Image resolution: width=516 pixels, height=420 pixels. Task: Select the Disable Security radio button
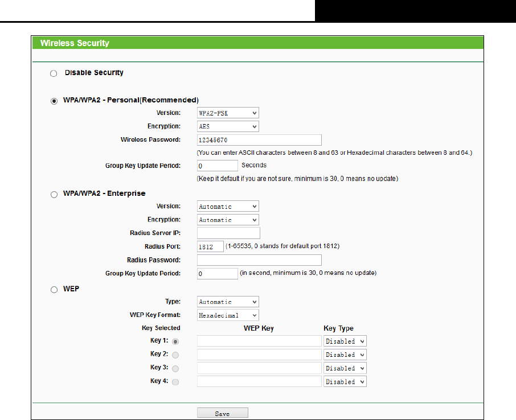(x=54, y=74)
